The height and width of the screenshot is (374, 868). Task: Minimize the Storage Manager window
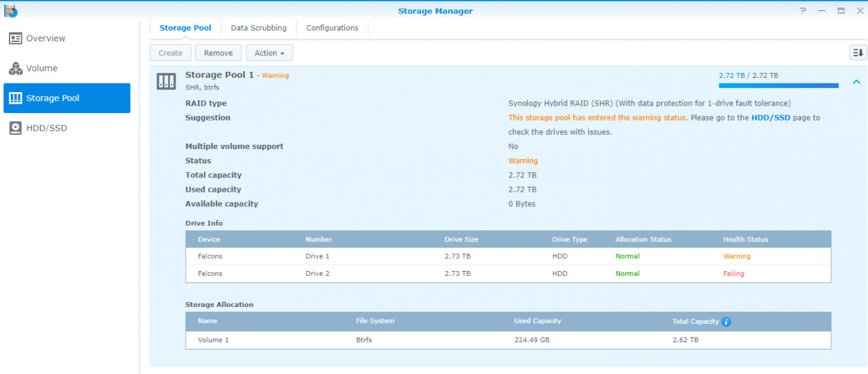tap(822, 11)
